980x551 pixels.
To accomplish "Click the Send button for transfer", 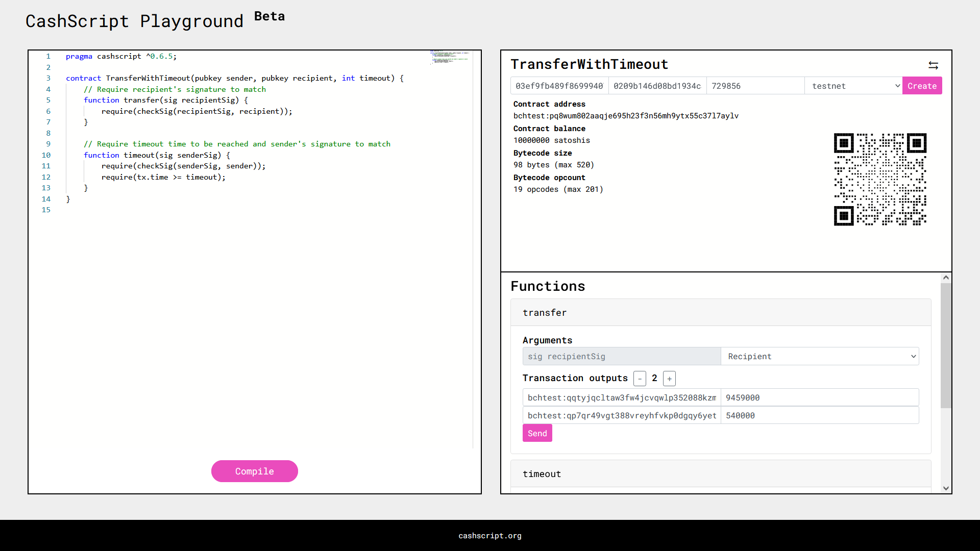I will [x=537, y=433].
